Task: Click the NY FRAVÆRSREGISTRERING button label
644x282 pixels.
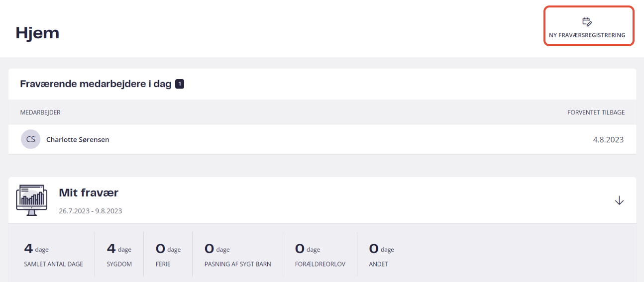Action: tap(587, 35)
